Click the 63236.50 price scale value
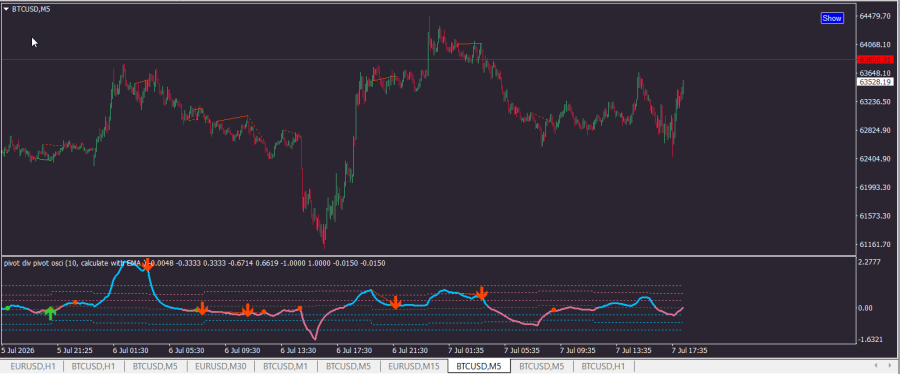900x374 pixels. click(875, 102)
